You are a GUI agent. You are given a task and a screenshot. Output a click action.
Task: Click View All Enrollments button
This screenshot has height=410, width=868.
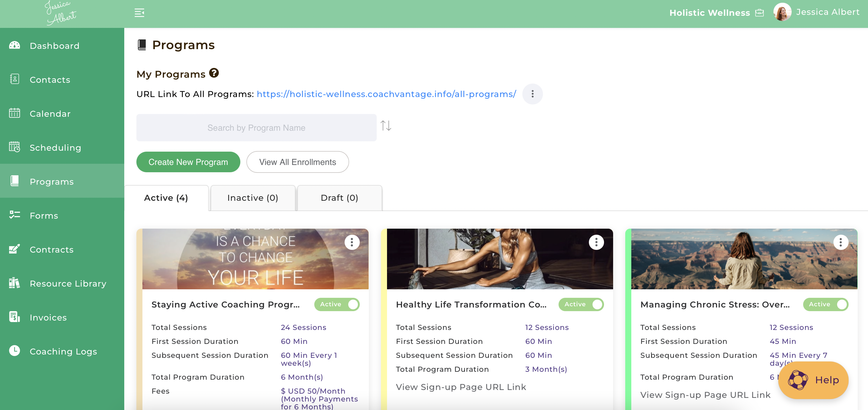pos(298,162)
